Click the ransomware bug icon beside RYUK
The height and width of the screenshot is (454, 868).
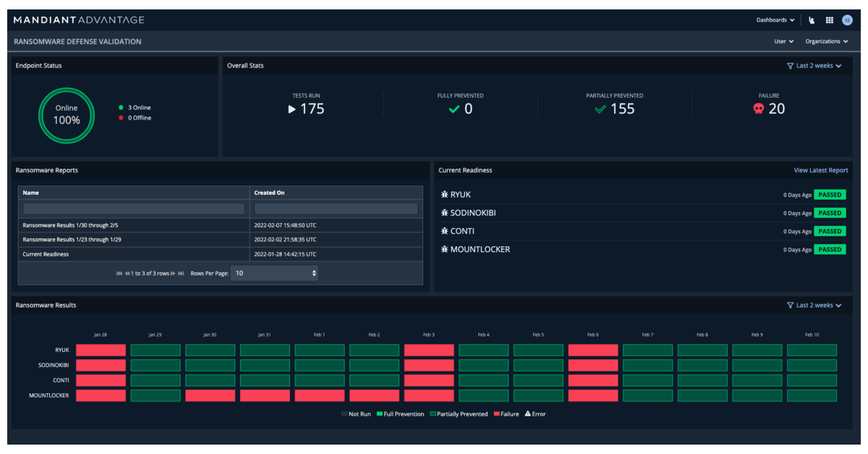[445, 194]
